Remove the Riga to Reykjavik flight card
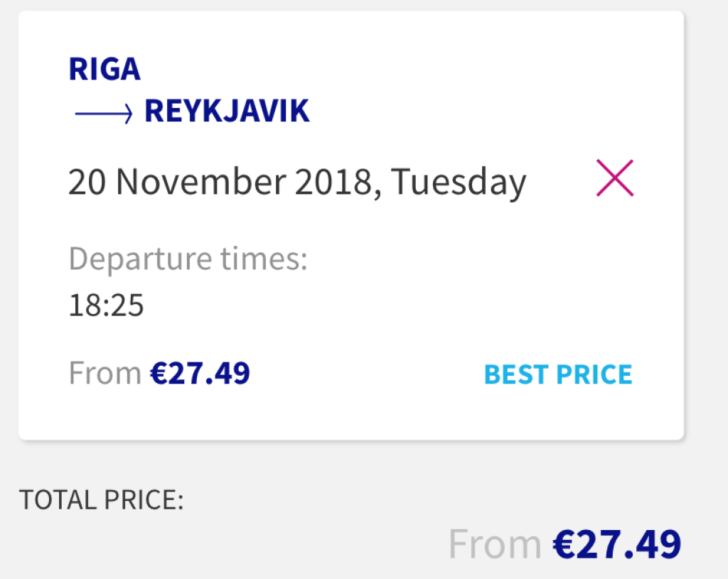The image size is (728, 579). point(614,178)
